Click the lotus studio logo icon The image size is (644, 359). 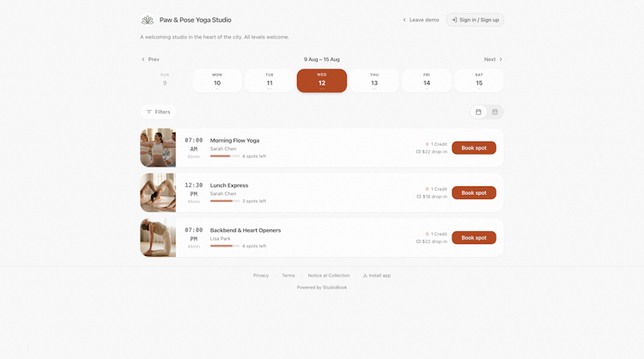point(148,20)
